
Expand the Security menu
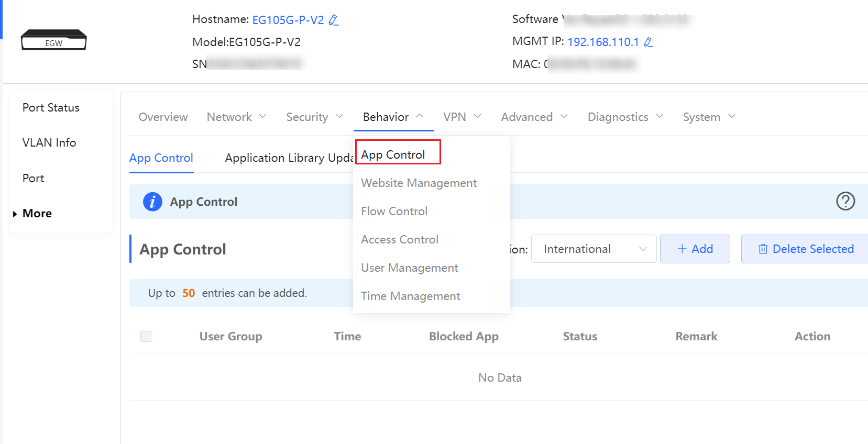pos(314,117)
